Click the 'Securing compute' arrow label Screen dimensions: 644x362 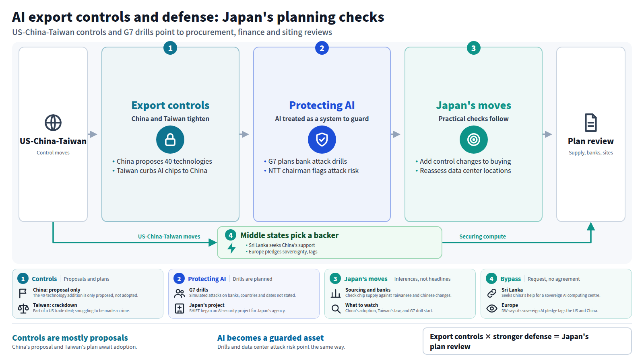click(483, 237)
